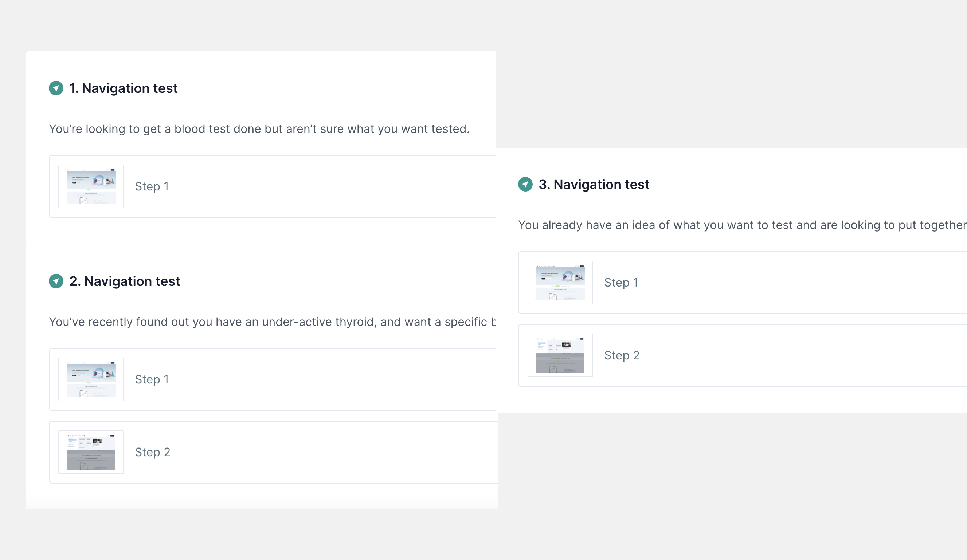
Task: Select the '3. Navigation test' heading
Action: pos(594,185)
